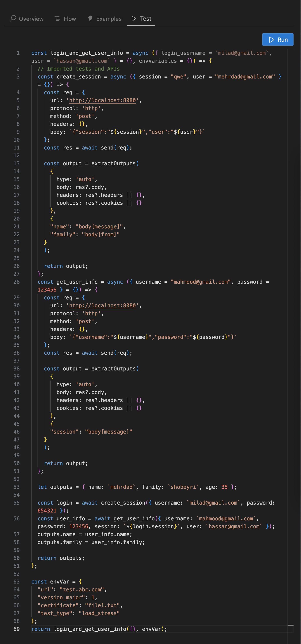Click the magnifier icon beside Overview
The width and height of the screenshot is (301, 644).
[x=13, y=18]
